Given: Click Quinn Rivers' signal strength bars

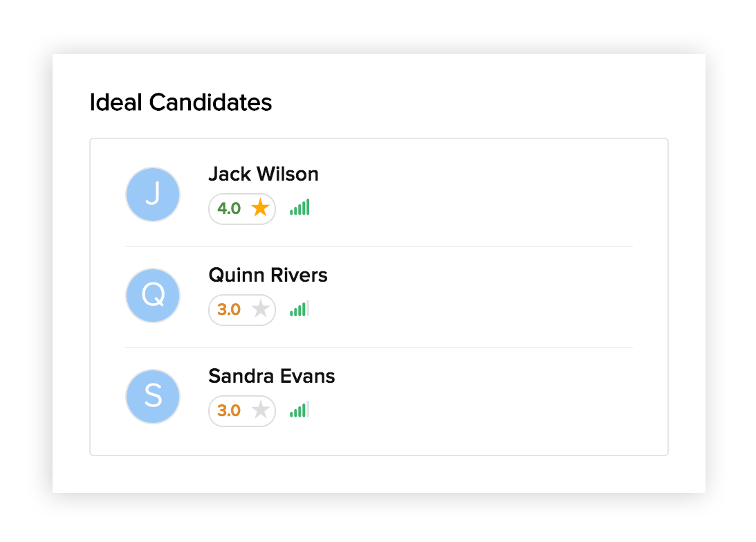Looking at the screenshot, I should coord(299,309).
